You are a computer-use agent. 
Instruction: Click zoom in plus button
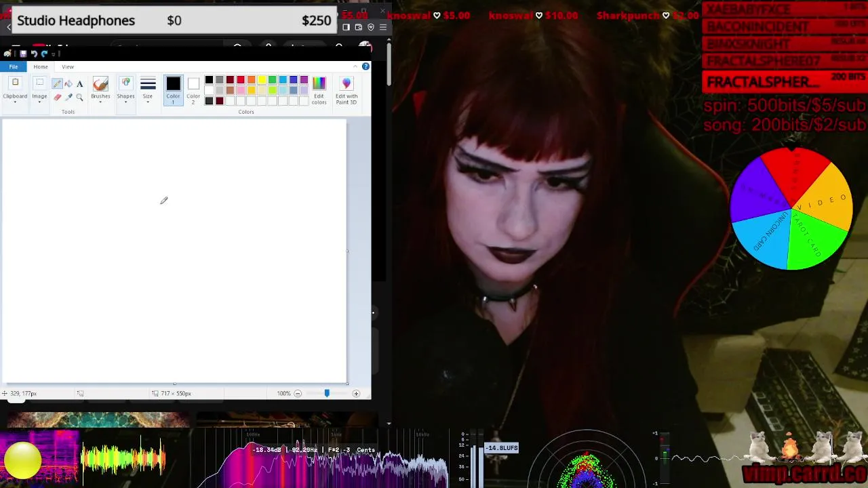pos(356,393)
